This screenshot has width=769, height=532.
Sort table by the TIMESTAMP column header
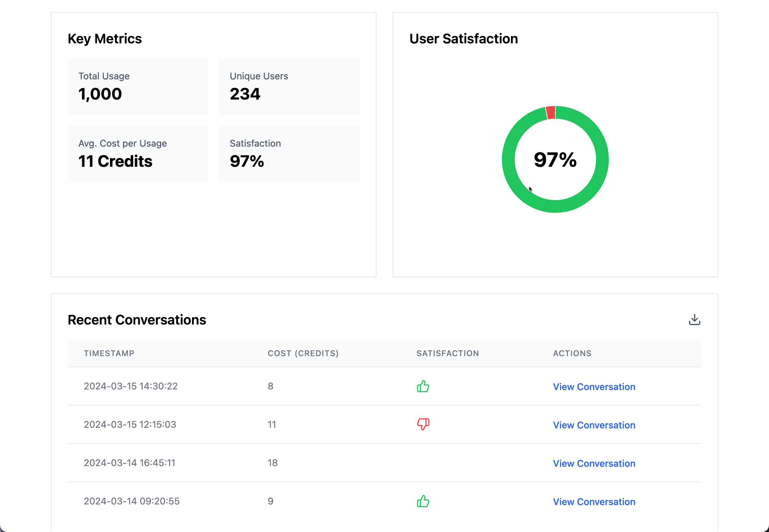coord(109,353)
